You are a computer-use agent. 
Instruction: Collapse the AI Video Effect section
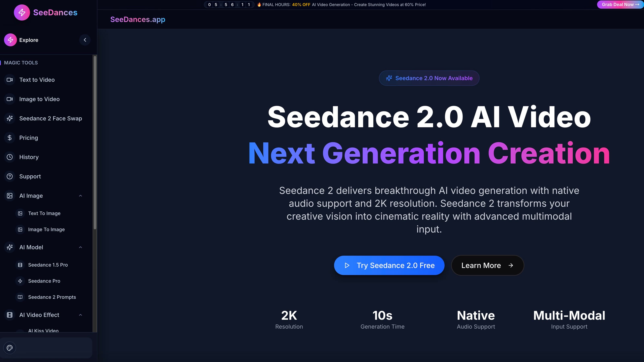[x=80, y=315]
